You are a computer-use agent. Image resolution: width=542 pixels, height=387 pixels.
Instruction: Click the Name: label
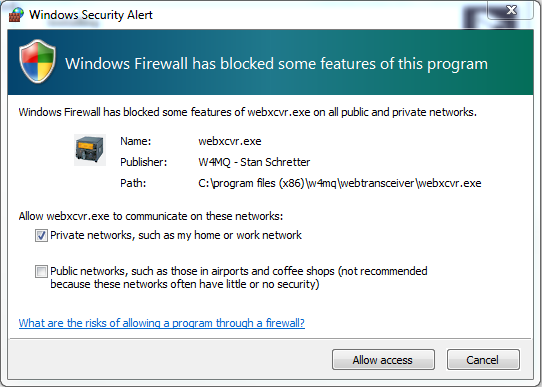click(136, 141)
